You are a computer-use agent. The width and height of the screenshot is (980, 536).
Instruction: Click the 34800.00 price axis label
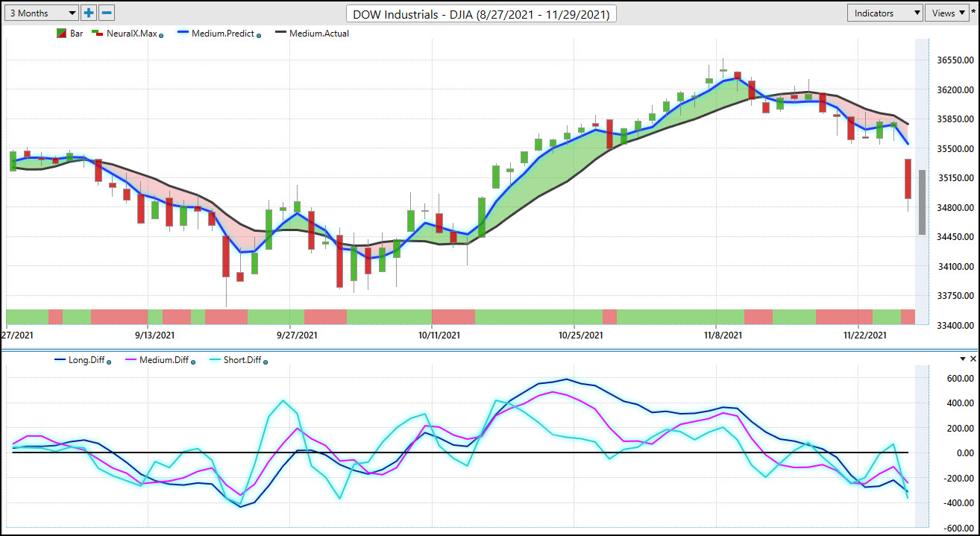pos(955,207)
